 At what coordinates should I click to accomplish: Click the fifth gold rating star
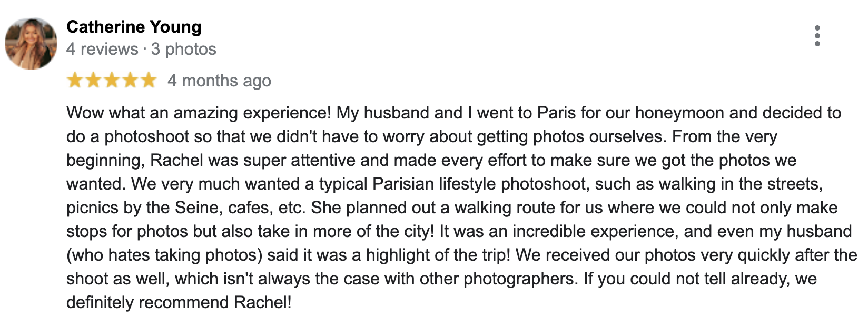coord(149,80)
